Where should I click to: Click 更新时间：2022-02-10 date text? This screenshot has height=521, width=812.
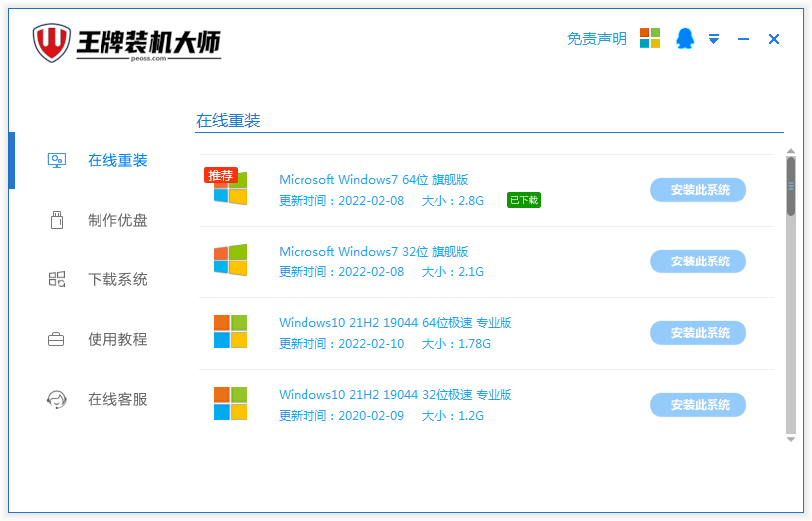coord(341,344)
